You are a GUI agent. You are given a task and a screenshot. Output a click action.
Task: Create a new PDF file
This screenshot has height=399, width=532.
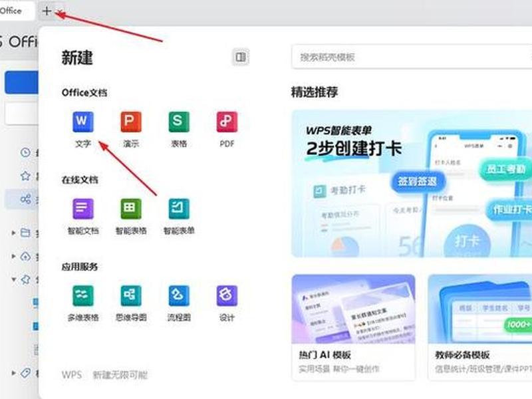227,129
